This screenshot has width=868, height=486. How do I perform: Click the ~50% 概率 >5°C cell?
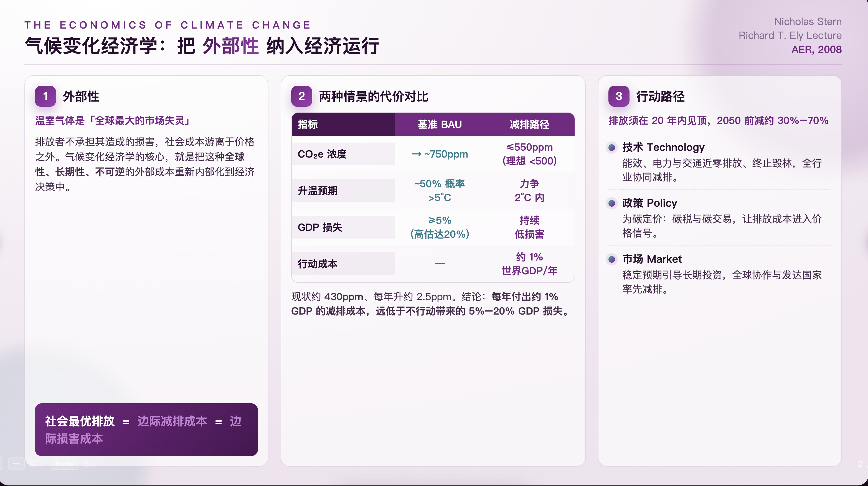[440, 191]
